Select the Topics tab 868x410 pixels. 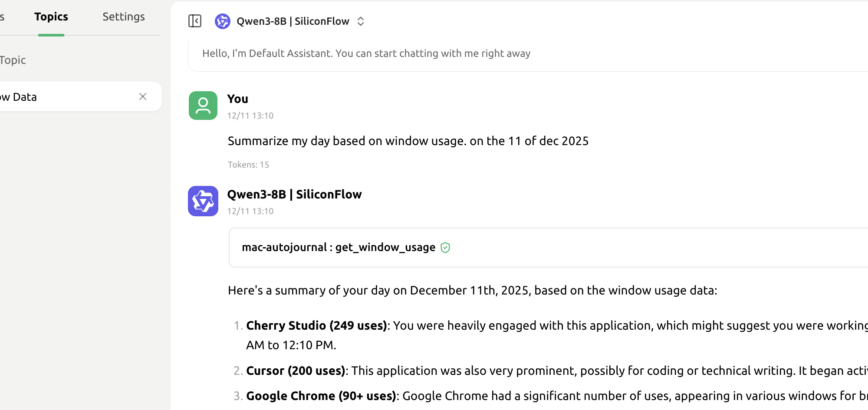(51, 17)
